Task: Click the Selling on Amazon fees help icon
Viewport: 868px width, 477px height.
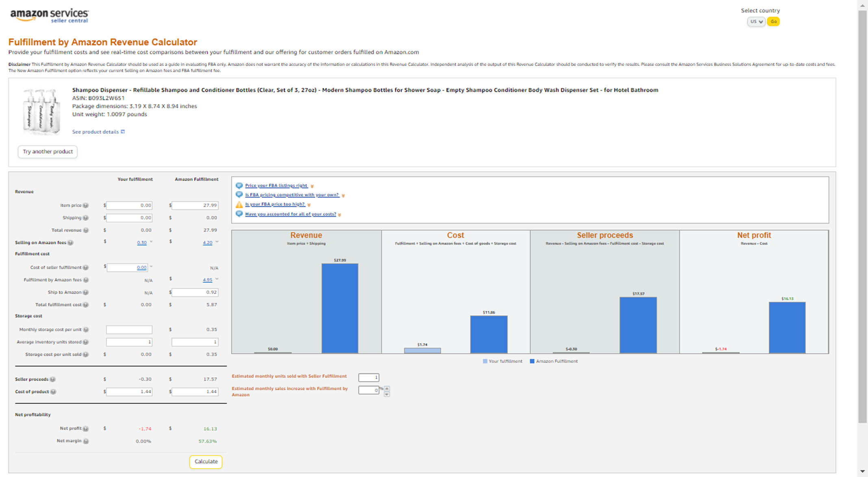Action: pos(71,243)
